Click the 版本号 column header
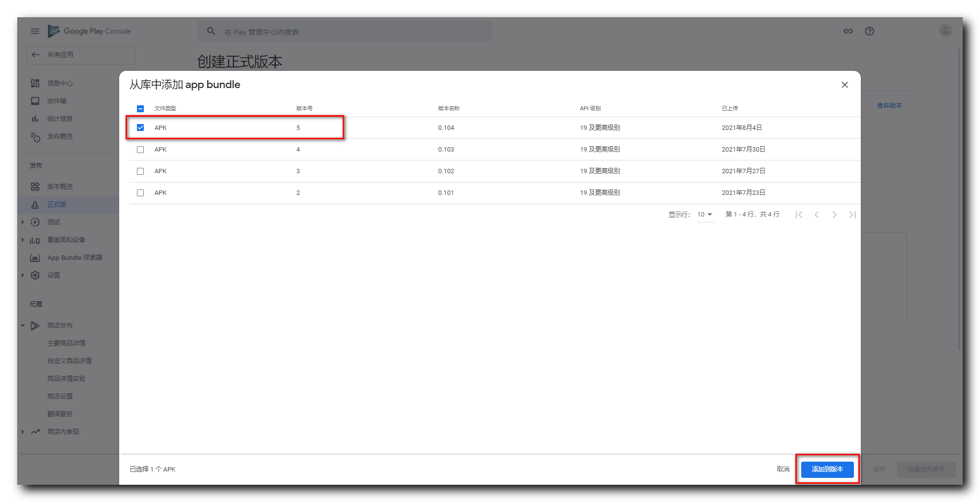 coord(304,108)
